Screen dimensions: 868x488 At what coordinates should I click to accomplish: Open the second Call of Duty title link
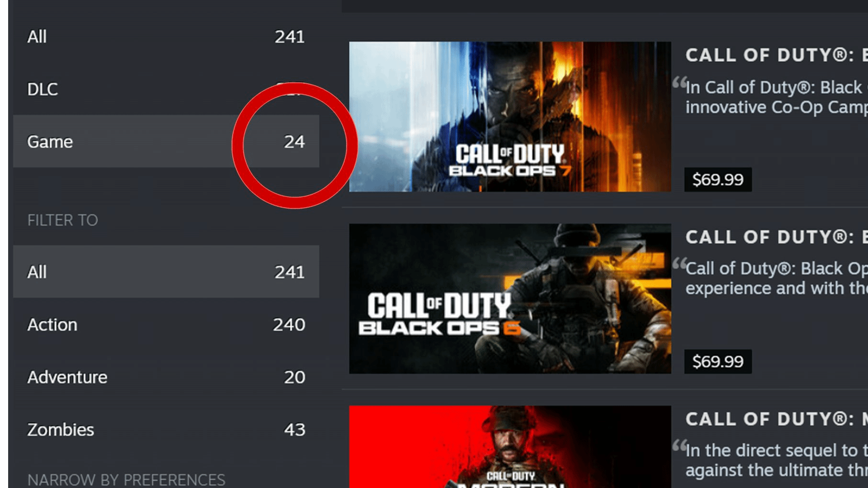click(x=777, y=237)
